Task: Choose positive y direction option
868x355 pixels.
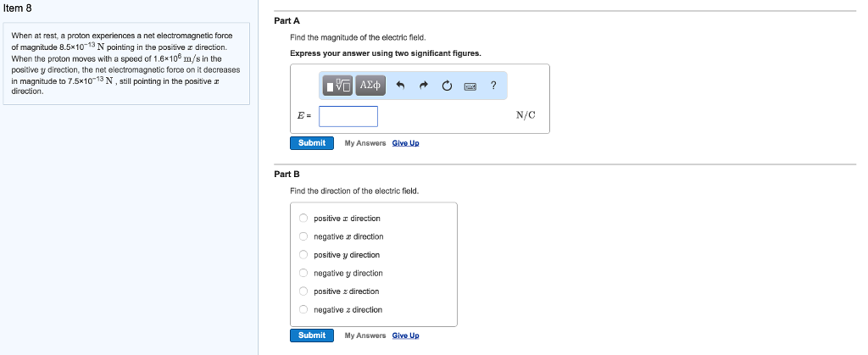Action: 303,255
